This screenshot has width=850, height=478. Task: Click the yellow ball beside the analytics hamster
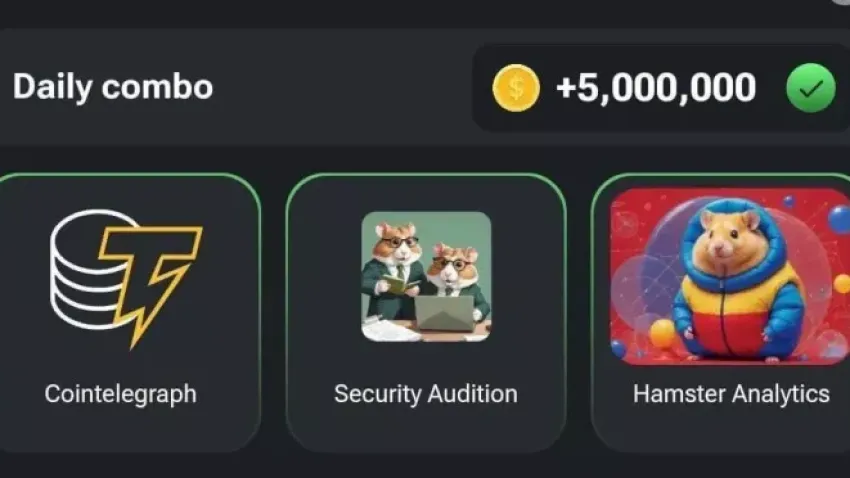[662, 333]
